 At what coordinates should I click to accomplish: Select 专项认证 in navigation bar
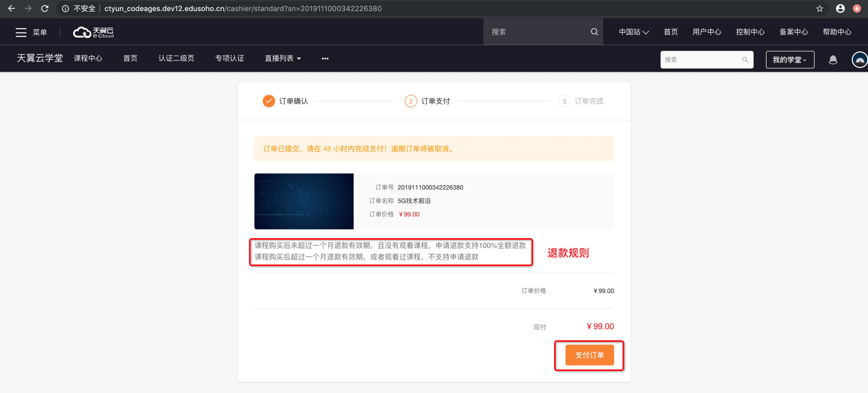coord(230,59)
